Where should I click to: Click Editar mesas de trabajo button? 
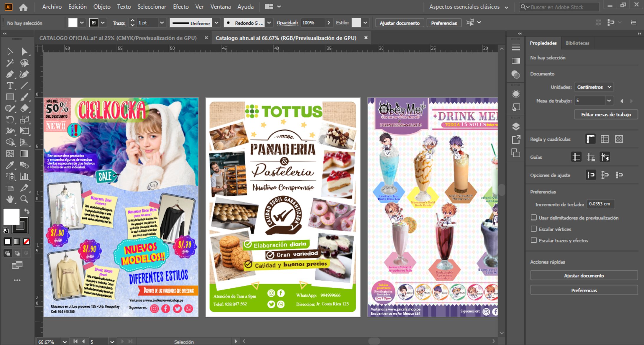click(606, 114)
